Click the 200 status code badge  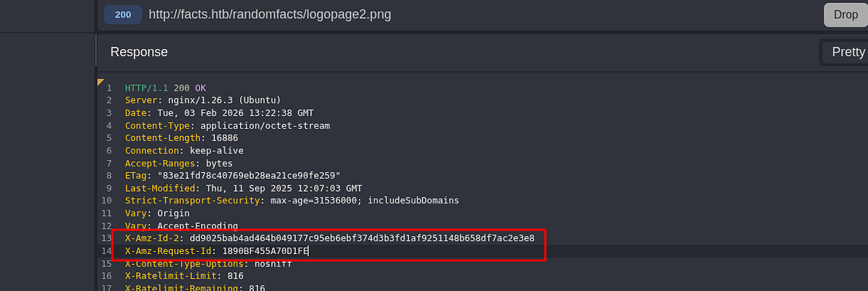123,14
